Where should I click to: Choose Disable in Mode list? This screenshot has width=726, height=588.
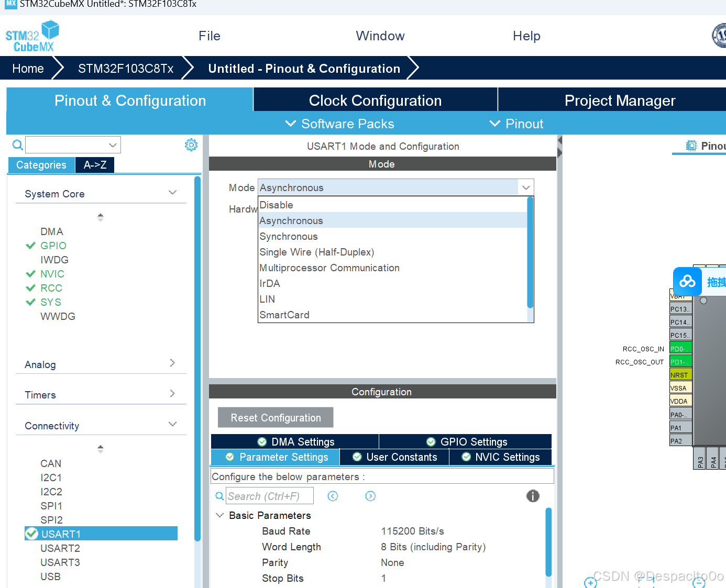click(x=393, y=205)
